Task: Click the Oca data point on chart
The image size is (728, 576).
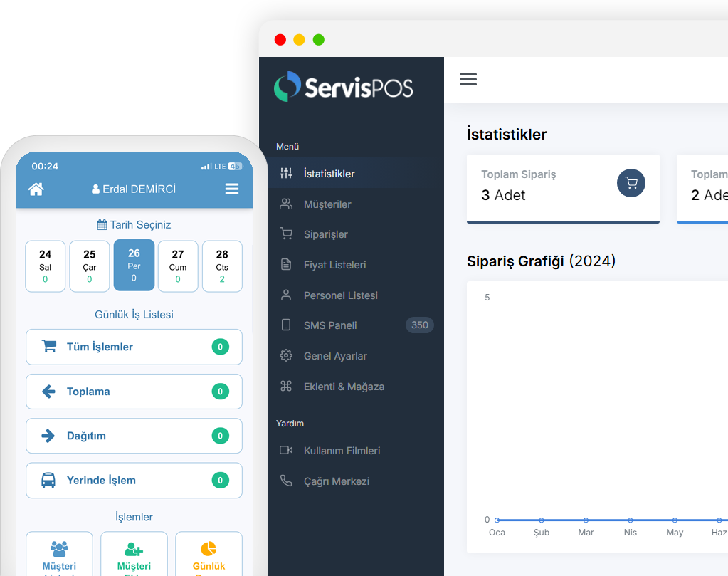Action: pyautogui.click(x=497, y=520)
